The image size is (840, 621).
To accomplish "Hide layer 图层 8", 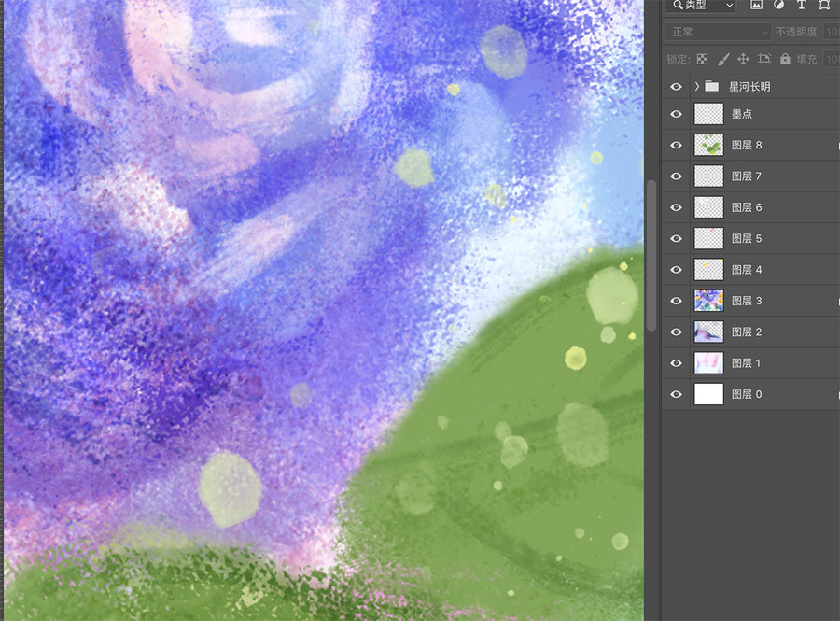I will [x=676, y=145].
